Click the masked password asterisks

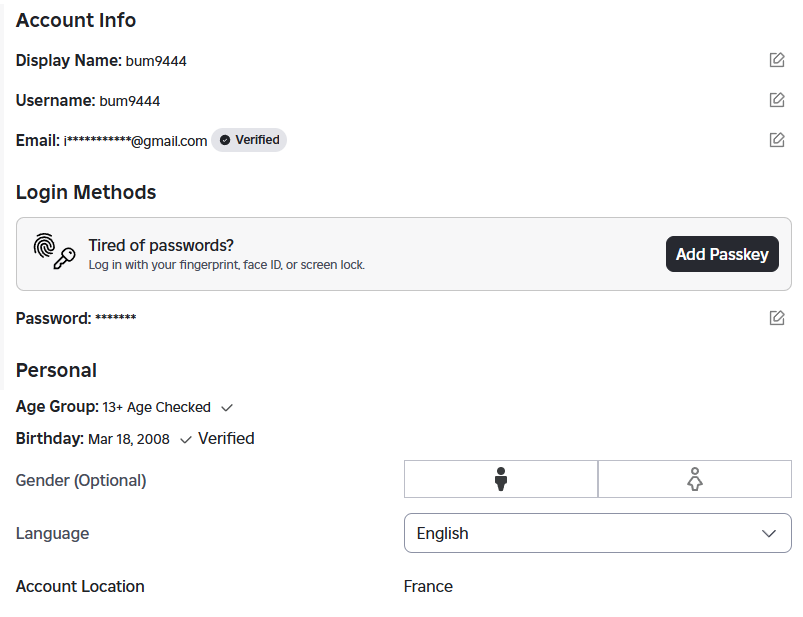coord(115,319)
